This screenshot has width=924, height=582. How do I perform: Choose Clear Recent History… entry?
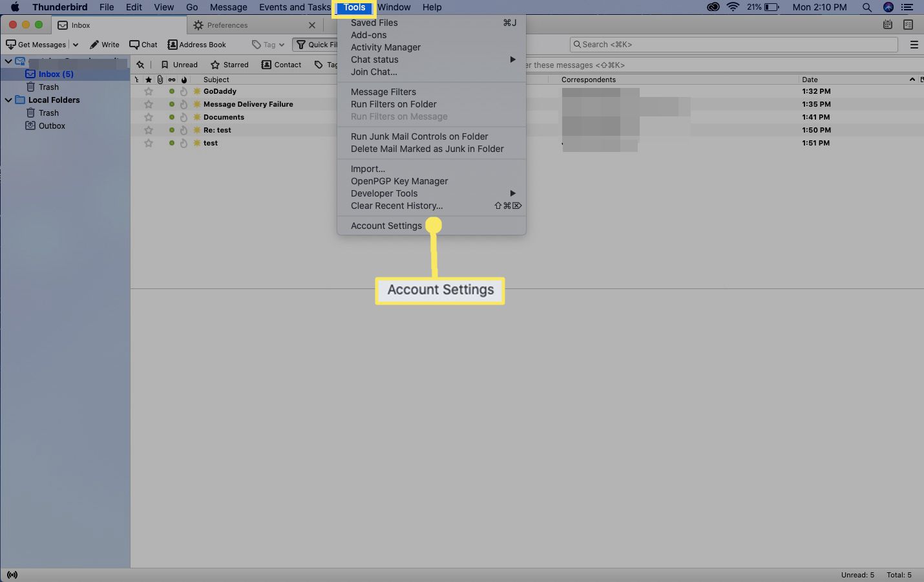tap(397, 206)
